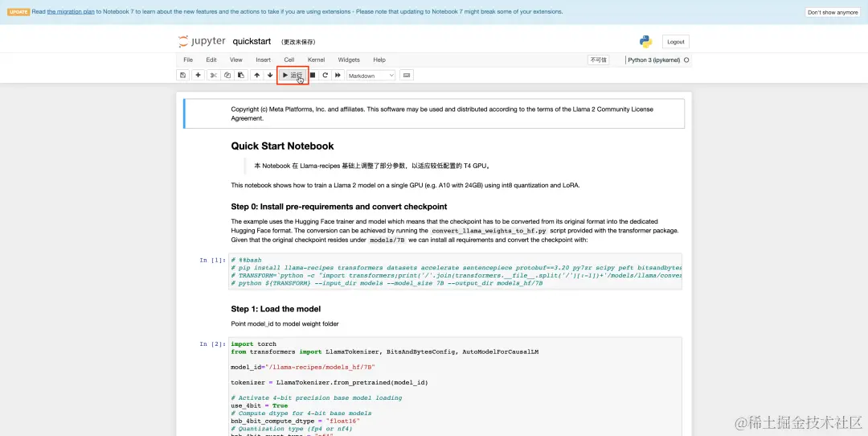Copy selected cells icon
The image size is (868, 436).
coord(227,76)
